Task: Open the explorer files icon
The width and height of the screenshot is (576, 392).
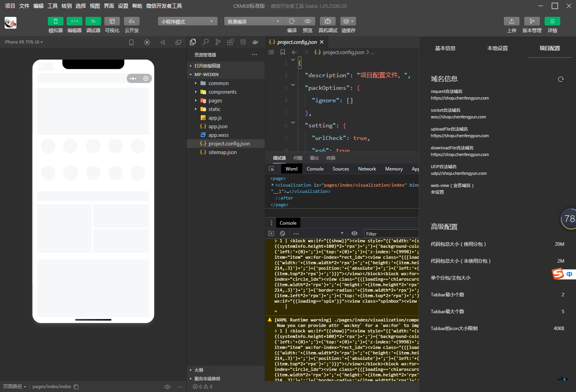Action: point(193,42)
